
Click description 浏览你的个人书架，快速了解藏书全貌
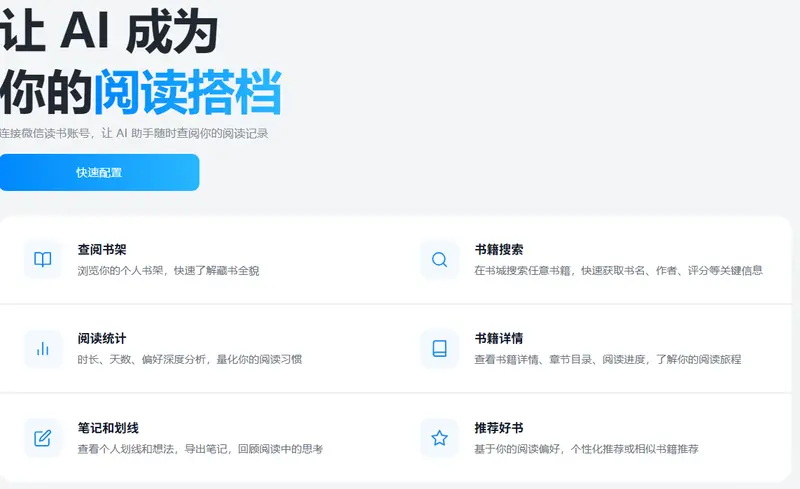point(168,271)
